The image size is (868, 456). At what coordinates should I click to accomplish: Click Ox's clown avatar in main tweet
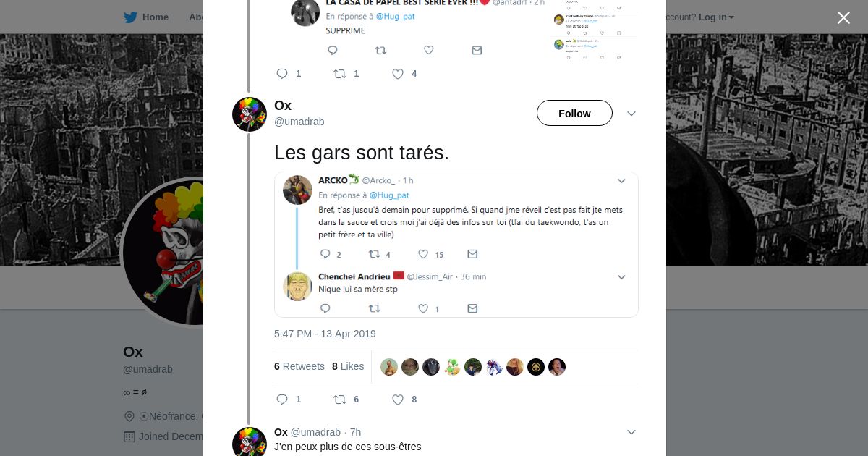point(250,114)
